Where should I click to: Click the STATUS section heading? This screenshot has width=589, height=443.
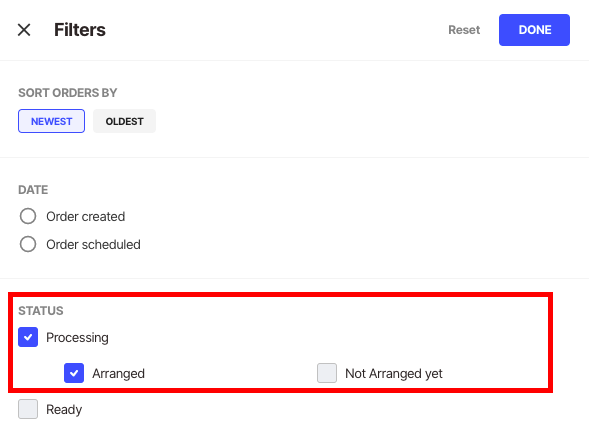coord(41,311)
